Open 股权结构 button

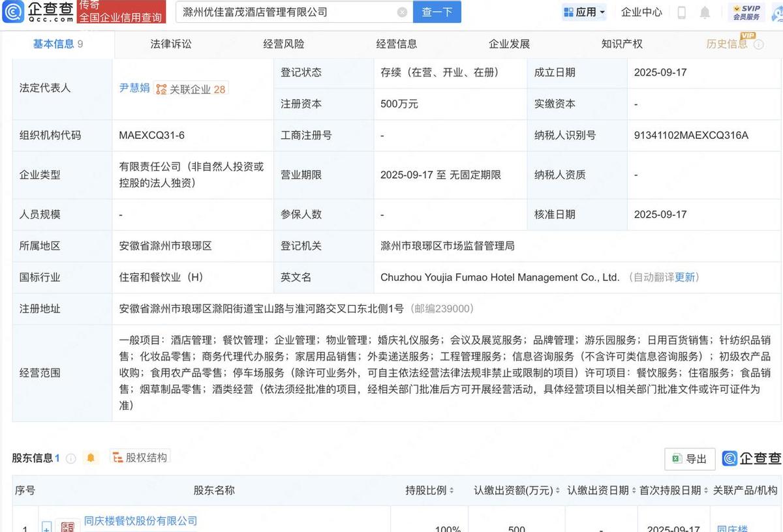click(140, 458)
